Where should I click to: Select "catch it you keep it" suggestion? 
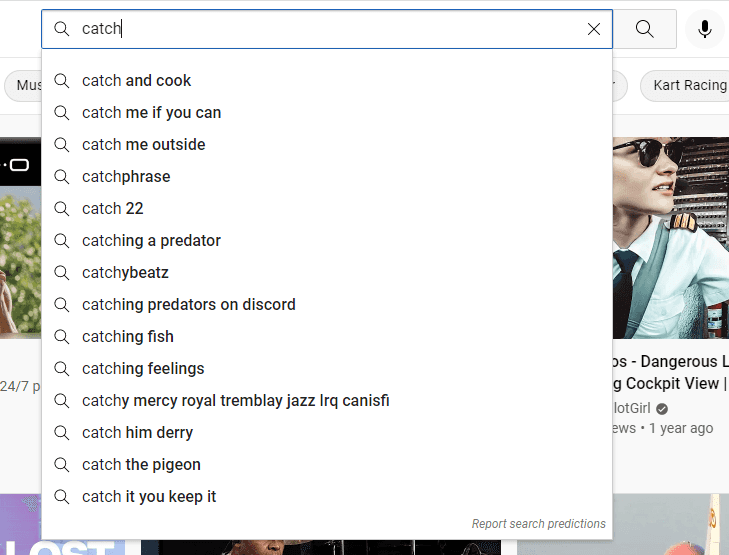(149, 497)
